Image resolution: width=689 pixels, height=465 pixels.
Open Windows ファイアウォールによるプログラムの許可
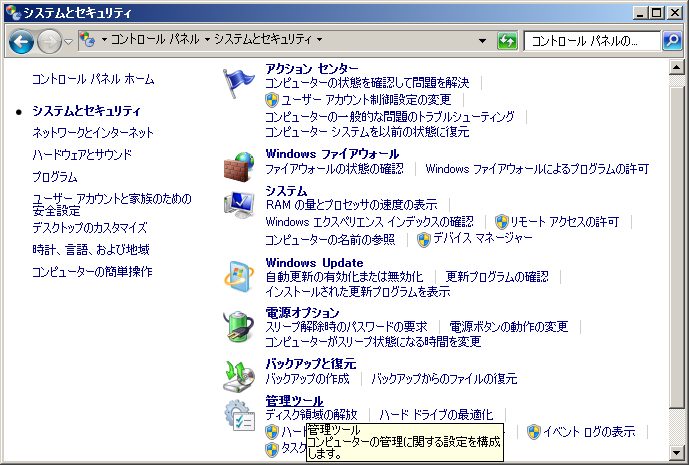coord(537,169)
